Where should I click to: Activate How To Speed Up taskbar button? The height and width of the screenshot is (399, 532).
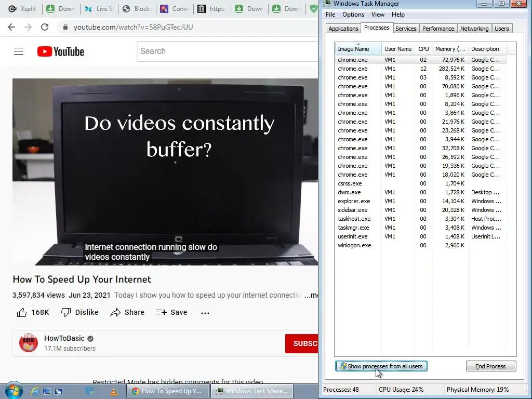tap(167, 391)
